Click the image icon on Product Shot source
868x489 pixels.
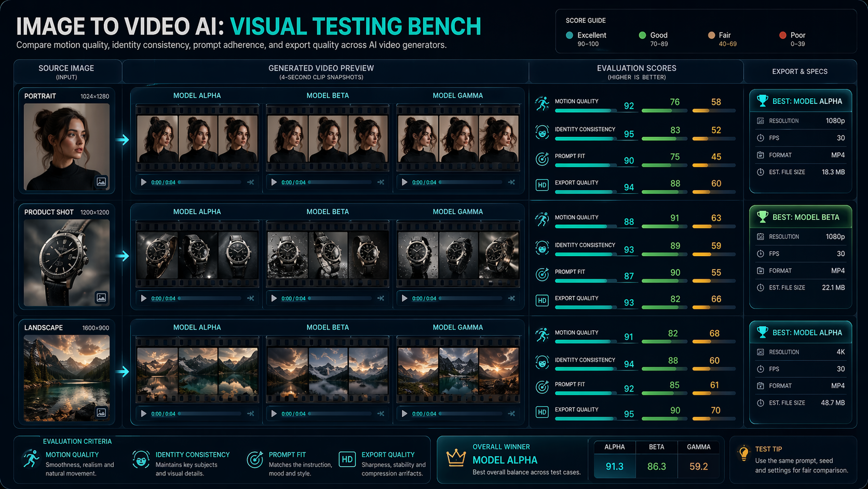click(101, 298)
